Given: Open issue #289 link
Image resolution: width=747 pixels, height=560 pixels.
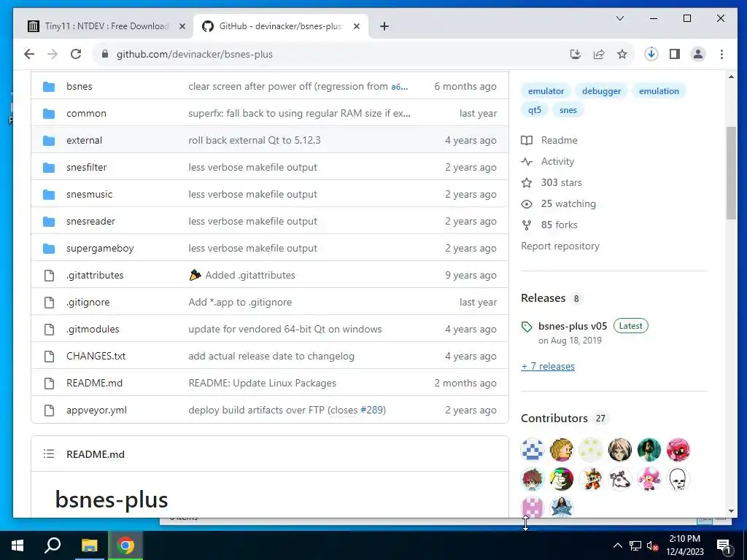Looking at the screenshot, I should (x=371, y=410).
